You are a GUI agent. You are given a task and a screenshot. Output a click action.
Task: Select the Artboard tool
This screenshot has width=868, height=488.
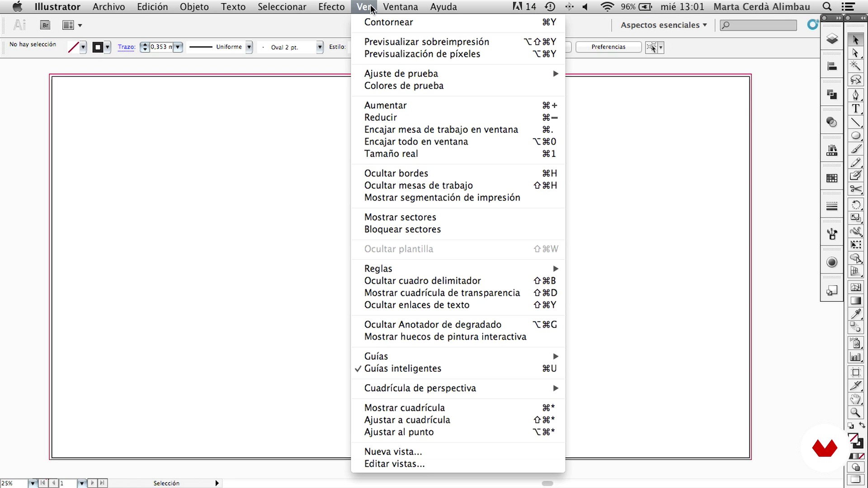point(855,372)
